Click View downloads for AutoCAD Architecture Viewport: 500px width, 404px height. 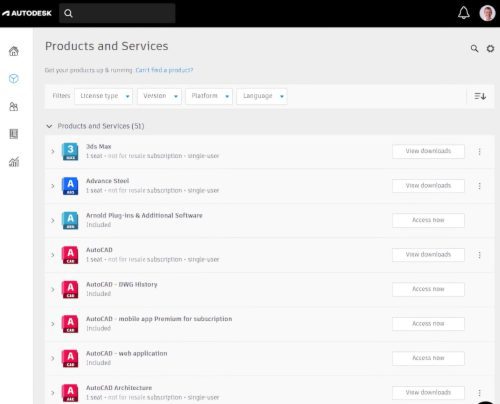pyautogui.click(x=428, y=393)
